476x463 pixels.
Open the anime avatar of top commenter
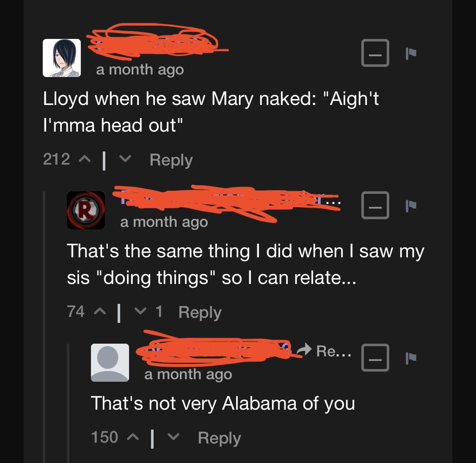click(62, 58)
